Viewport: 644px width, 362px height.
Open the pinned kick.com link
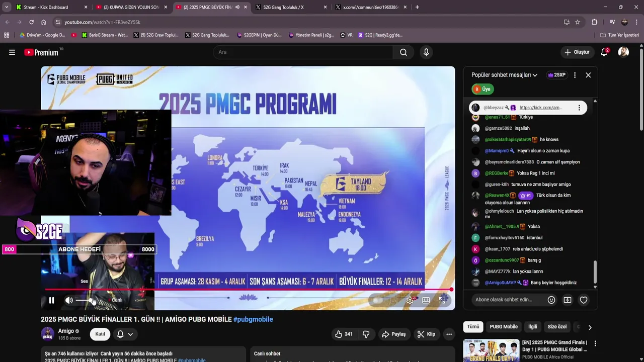(x=540, y=108)
